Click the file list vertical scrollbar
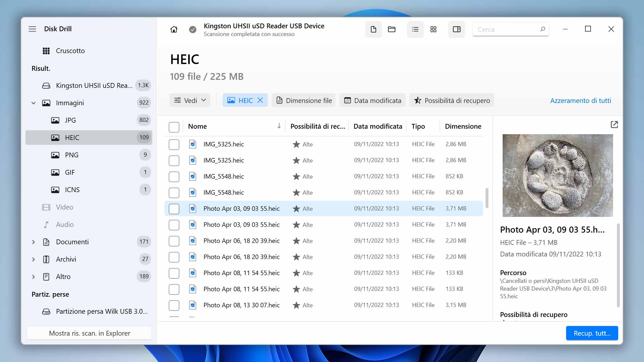The width and height of the screenshot is (644, 362). pos(487,198)
